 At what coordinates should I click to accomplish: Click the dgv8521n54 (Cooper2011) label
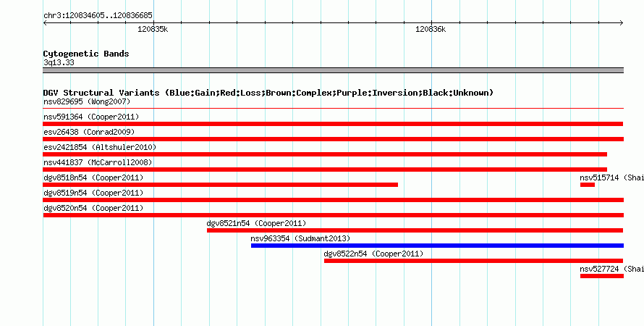click(256, 223)
